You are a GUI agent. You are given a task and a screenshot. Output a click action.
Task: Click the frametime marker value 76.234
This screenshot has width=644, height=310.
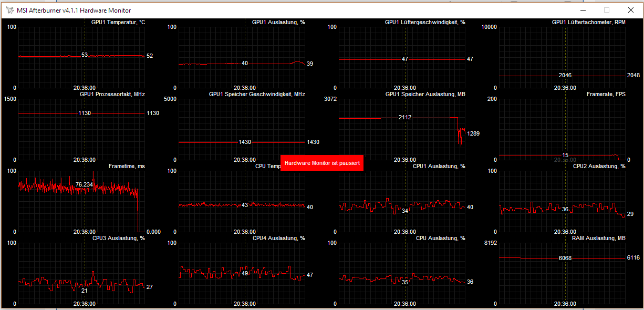[85, 184]
